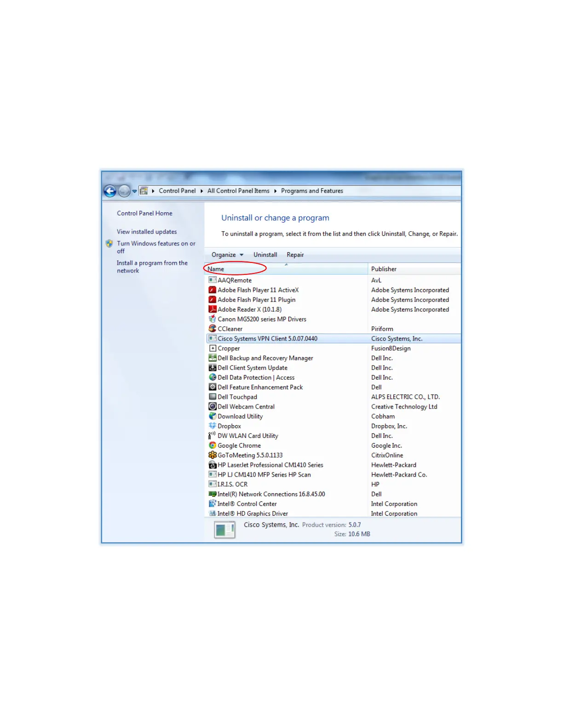Select the Google Chrome program name
The image size is (563, 728).
point(239,445)
